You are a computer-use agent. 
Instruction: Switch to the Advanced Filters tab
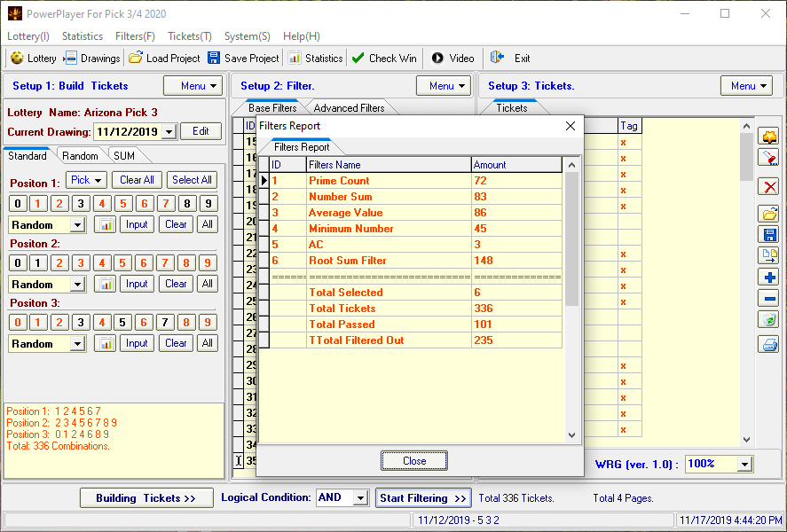point(349,106)
